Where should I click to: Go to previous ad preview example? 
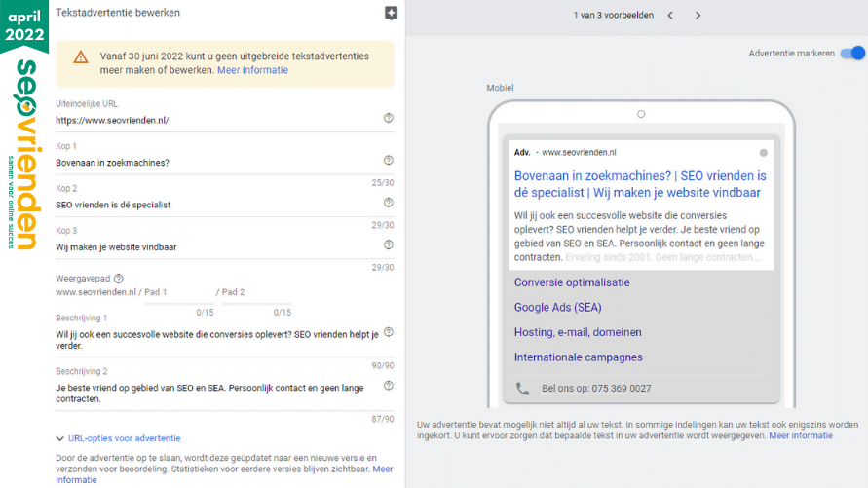coord(670,15)
